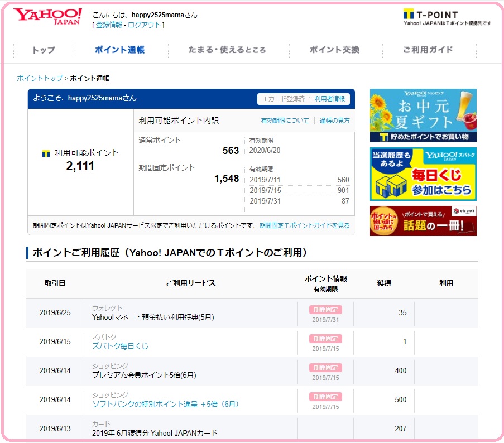504x443 pixels.
Task: Click the available points total 2,111
Action: pyautogui.click(x=80, y=166)
